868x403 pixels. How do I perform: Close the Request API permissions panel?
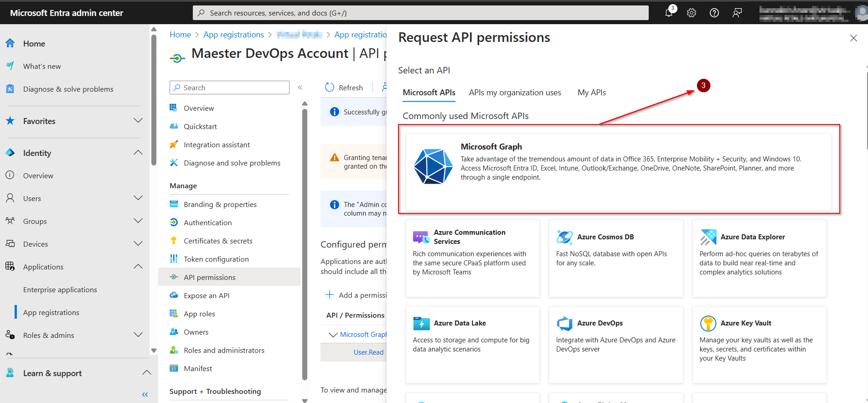click(853, 38)
